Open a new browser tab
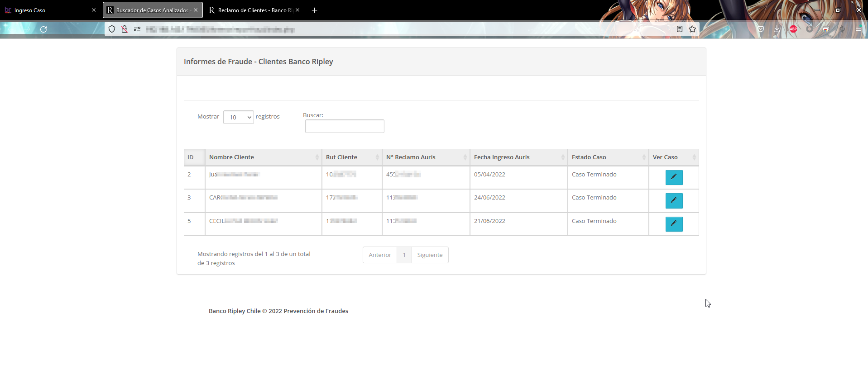This screenshot has width=868, height=380. tap(314, 10)
